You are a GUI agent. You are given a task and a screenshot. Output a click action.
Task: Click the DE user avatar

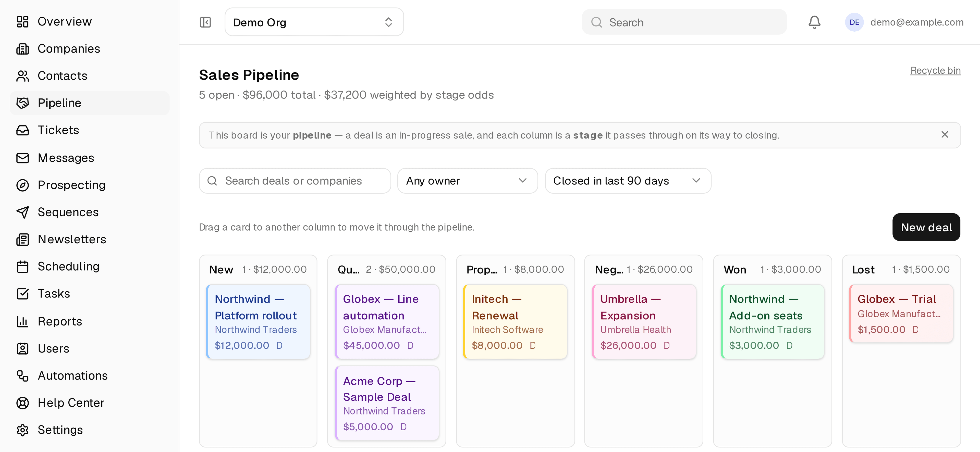(x=854, y=22)
